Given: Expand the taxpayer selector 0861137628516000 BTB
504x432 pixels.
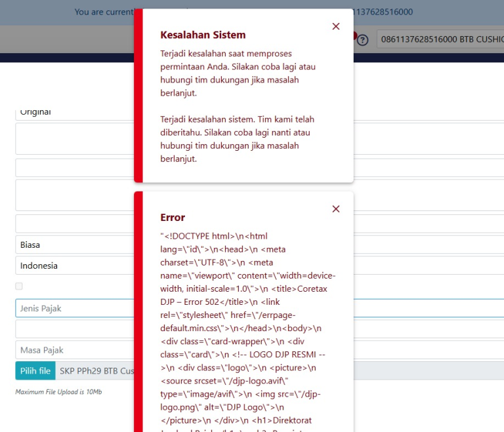Looking at the screenshot, I should point(440,40).
